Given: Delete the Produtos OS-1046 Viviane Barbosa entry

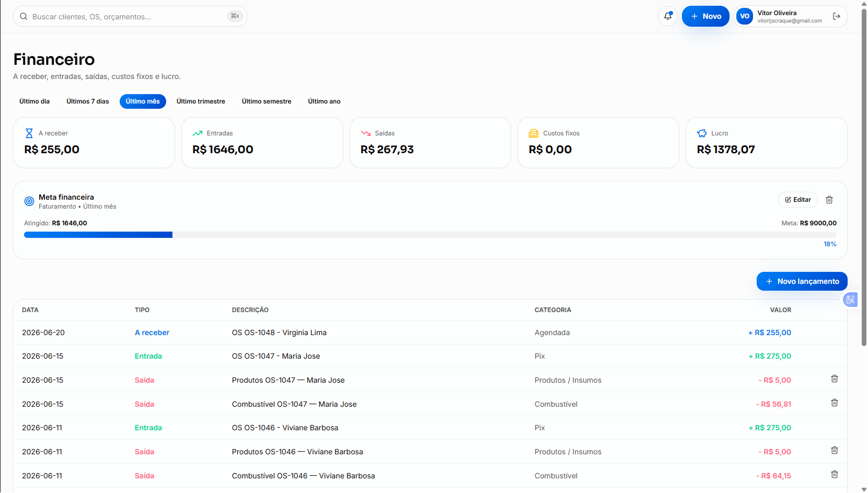Looking at the screenshot, I should [835, 450].
